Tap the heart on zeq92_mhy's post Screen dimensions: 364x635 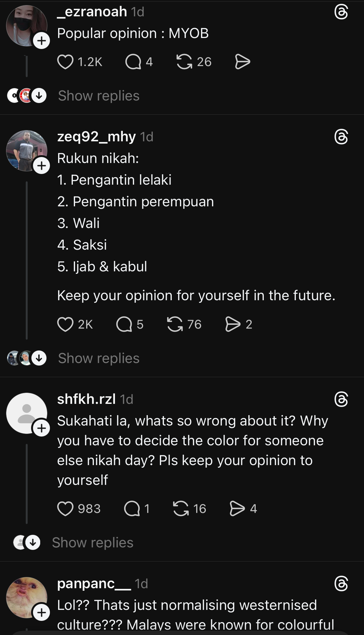click(65, 324)
